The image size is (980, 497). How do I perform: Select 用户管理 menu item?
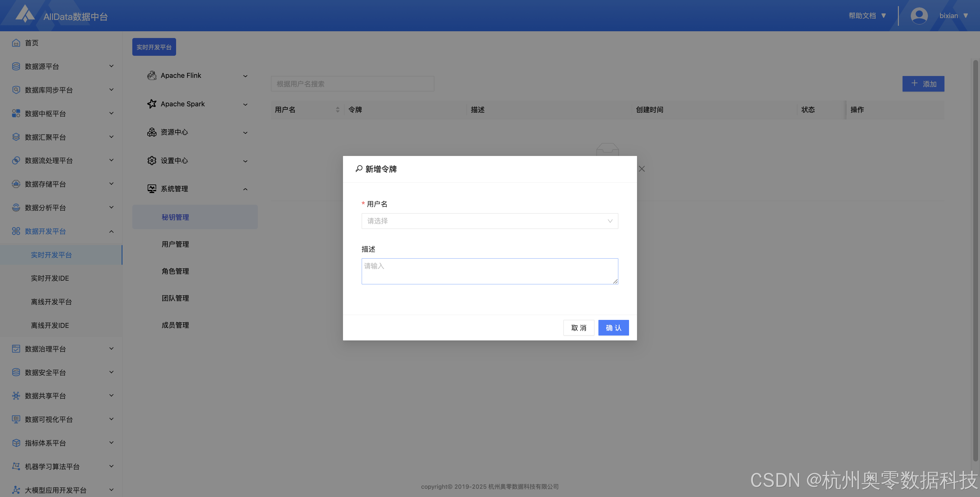click(175, 244)
